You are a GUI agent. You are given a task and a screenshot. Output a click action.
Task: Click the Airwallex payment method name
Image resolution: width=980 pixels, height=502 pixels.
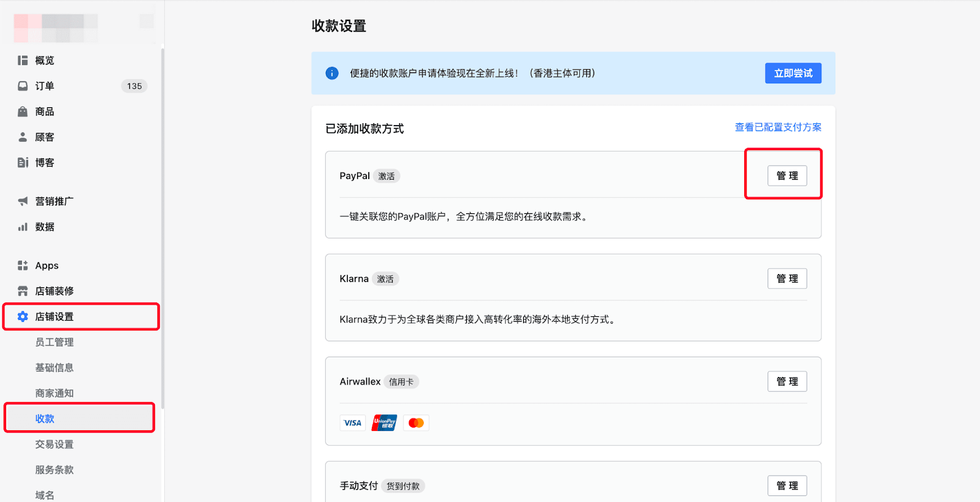360,381
